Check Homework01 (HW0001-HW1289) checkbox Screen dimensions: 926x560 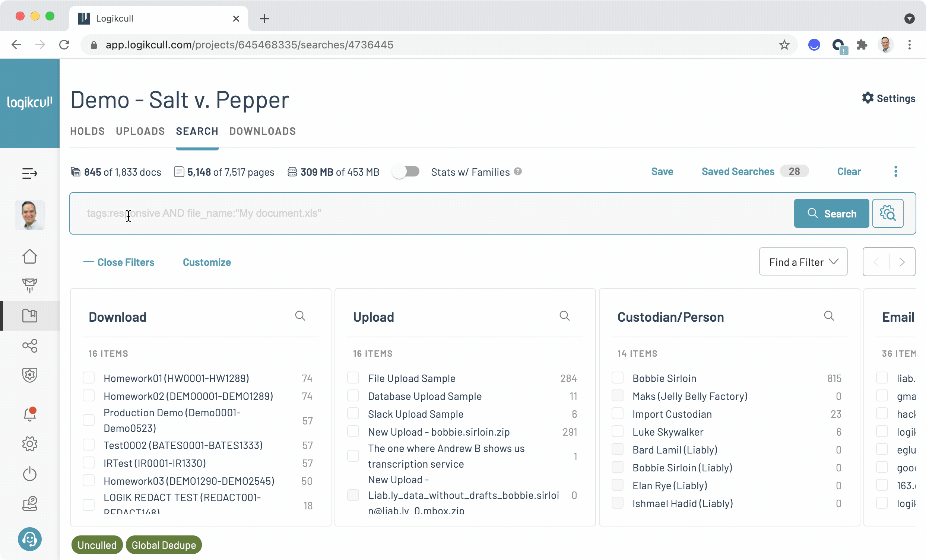point(89,378)
